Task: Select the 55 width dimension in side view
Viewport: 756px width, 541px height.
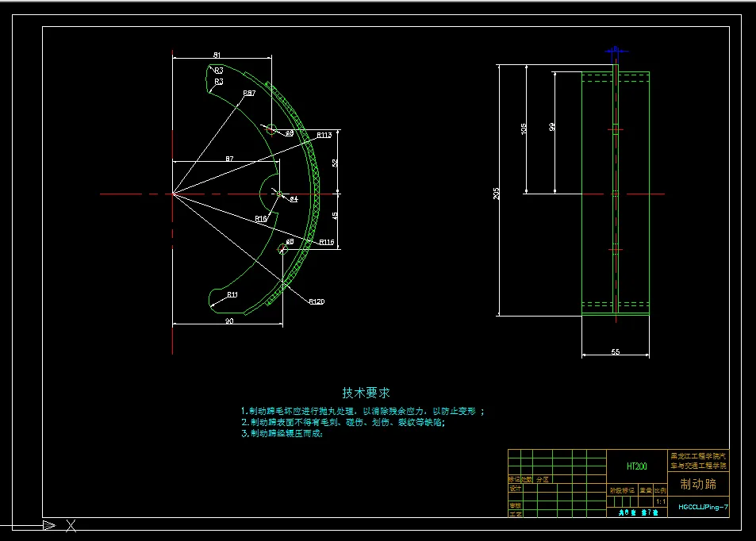Action: click(616, 352)
